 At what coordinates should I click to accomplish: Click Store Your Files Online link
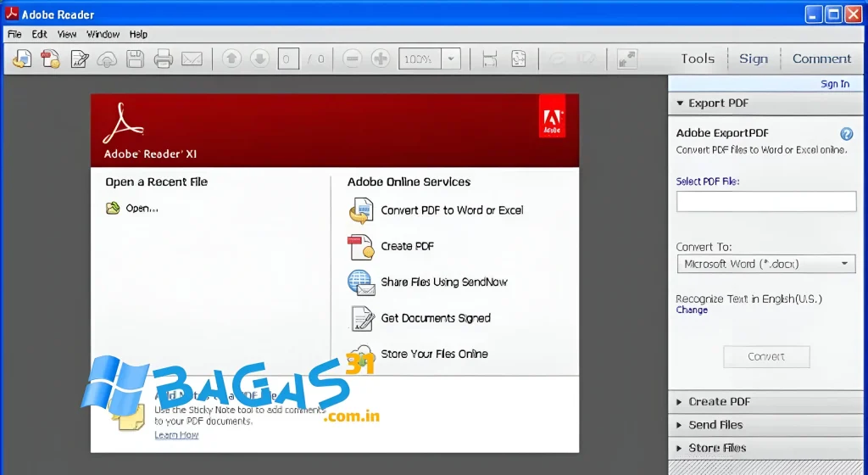point(435,355)
